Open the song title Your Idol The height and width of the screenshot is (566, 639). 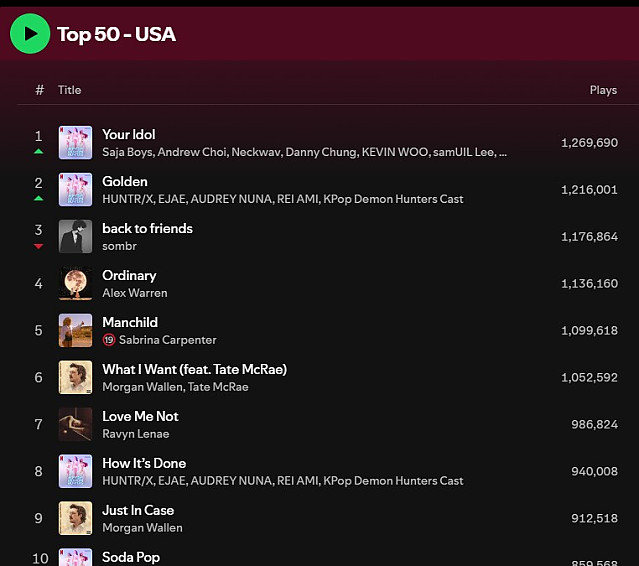(x=129, y=134)
